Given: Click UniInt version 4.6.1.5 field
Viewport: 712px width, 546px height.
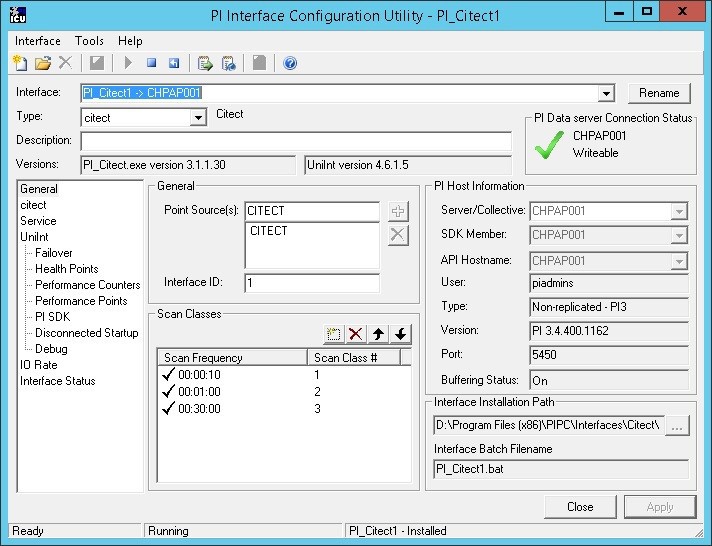Looking at the screenshot, I should 408,165.
